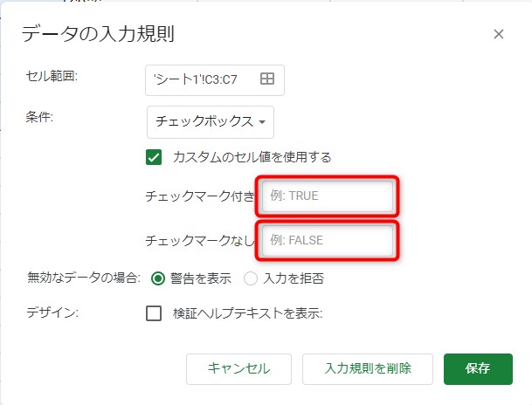Viewport: 532px width, 405px height.
Task: Click the チェックマーク付き label
Action: point(200,196)
